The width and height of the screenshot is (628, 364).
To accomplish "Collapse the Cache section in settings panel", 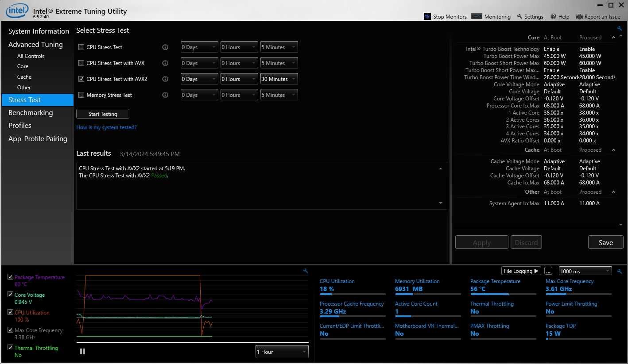I will [613, 150].
